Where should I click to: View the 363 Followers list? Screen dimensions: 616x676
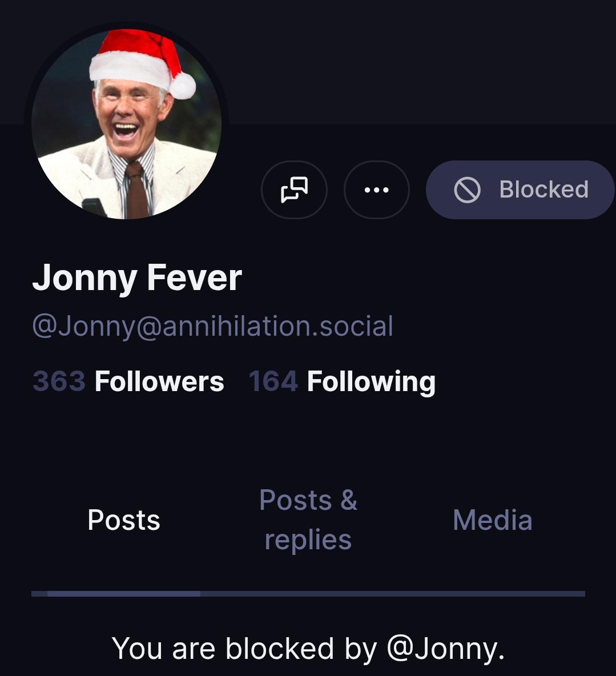(128, 381)
